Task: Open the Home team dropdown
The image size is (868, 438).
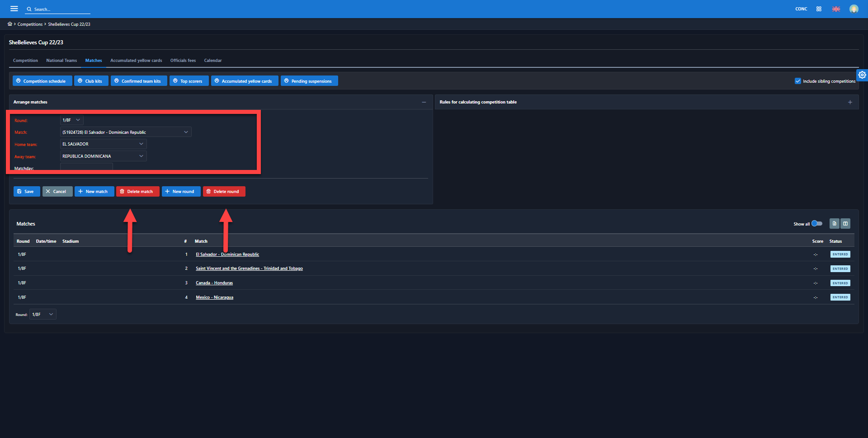Action: (x=104, y=144)
